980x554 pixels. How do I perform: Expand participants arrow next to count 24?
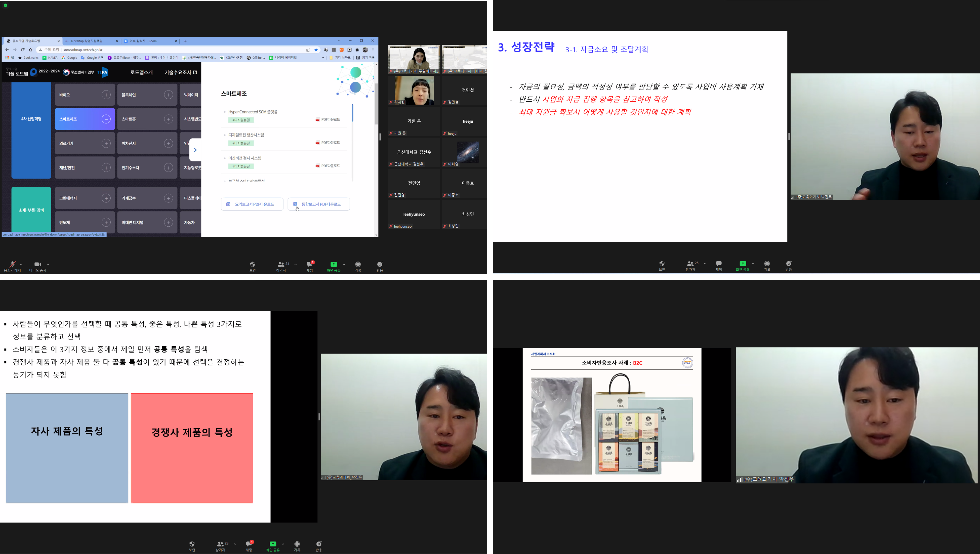pyautogui.click(x=295, y=264)
